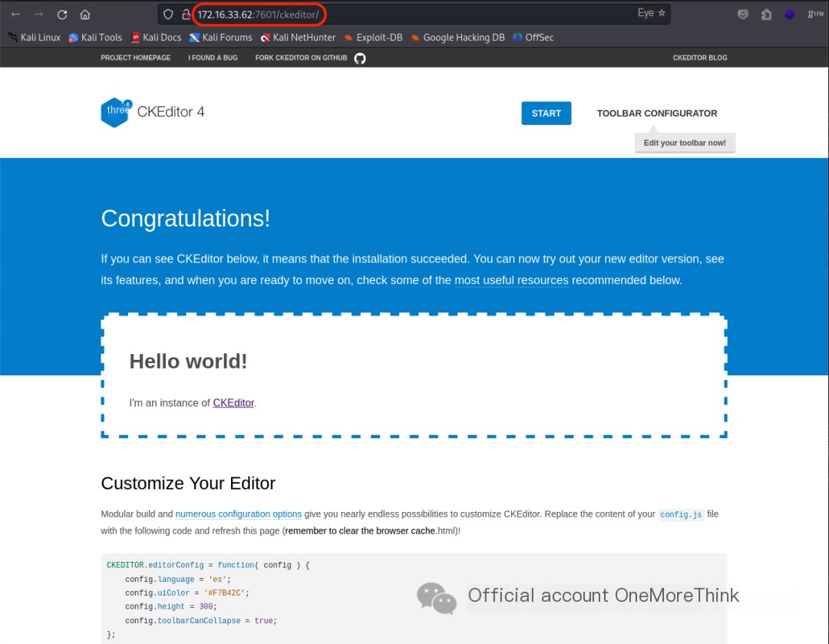Open the Kali NetHunter bookmark
This screenshot has width=829, height=644.
[298, 37]
